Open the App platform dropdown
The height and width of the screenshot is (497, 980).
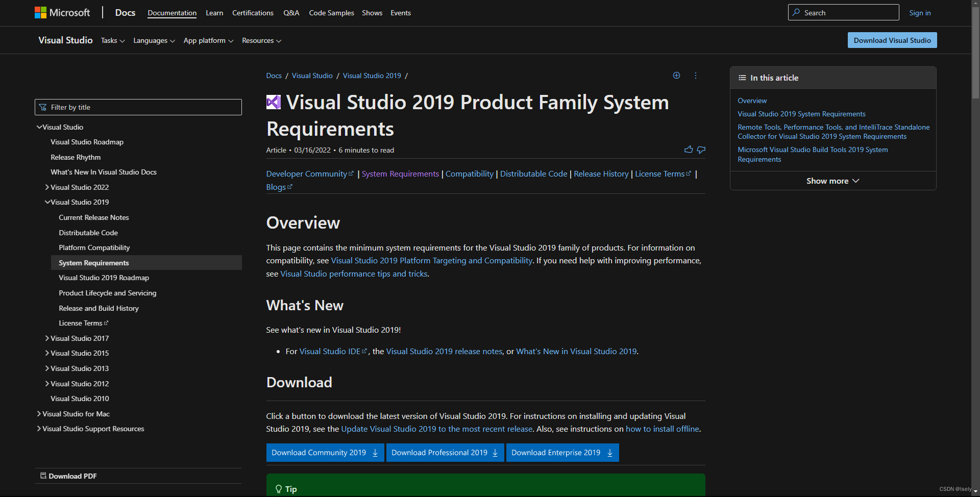[208, 40]
